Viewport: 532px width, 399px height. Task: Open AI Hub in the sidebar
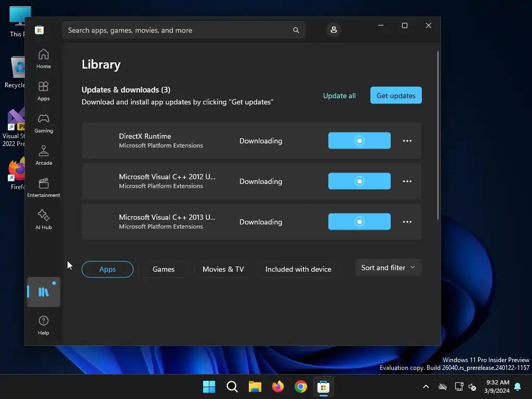44,220
